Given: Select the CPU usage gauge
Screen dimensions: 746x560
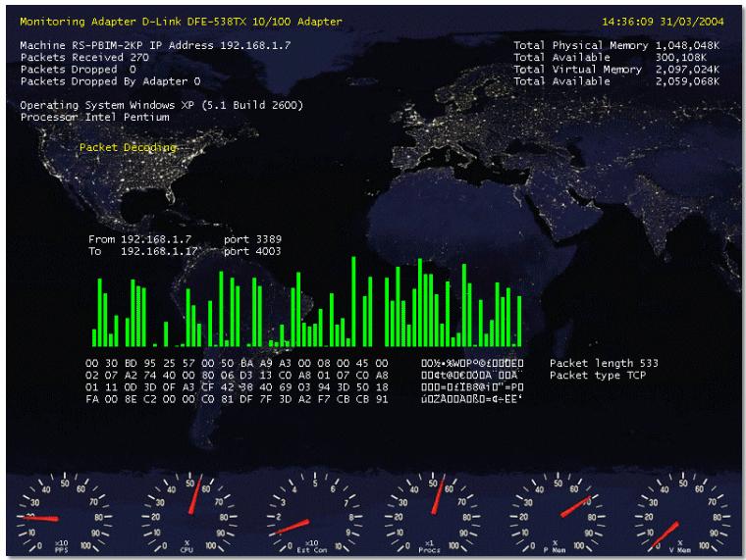Looking at the screenshot, I should [189, 514].
